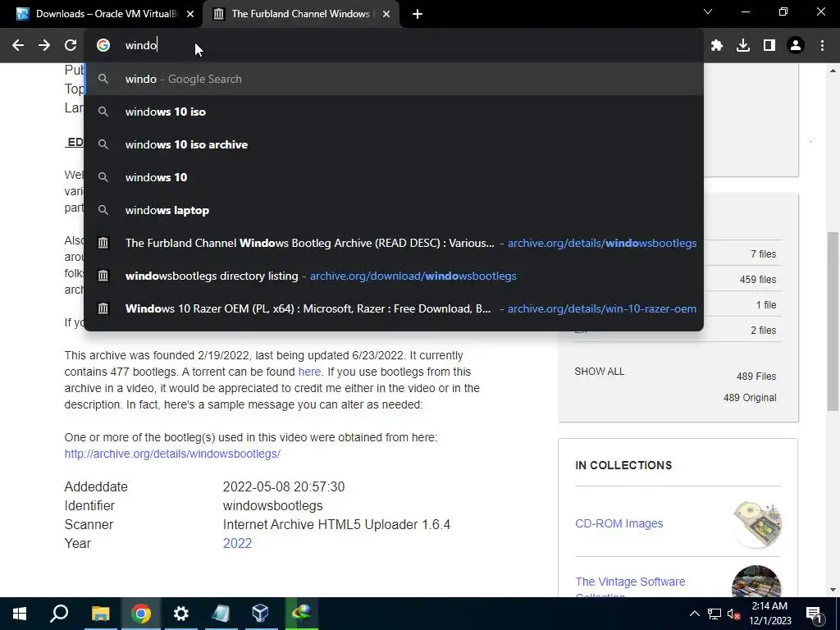This screenshot has height=630, width=840.
Task: Open archive.org/details/windowsbootlegs link in description
Action: (x=172, y=454)
